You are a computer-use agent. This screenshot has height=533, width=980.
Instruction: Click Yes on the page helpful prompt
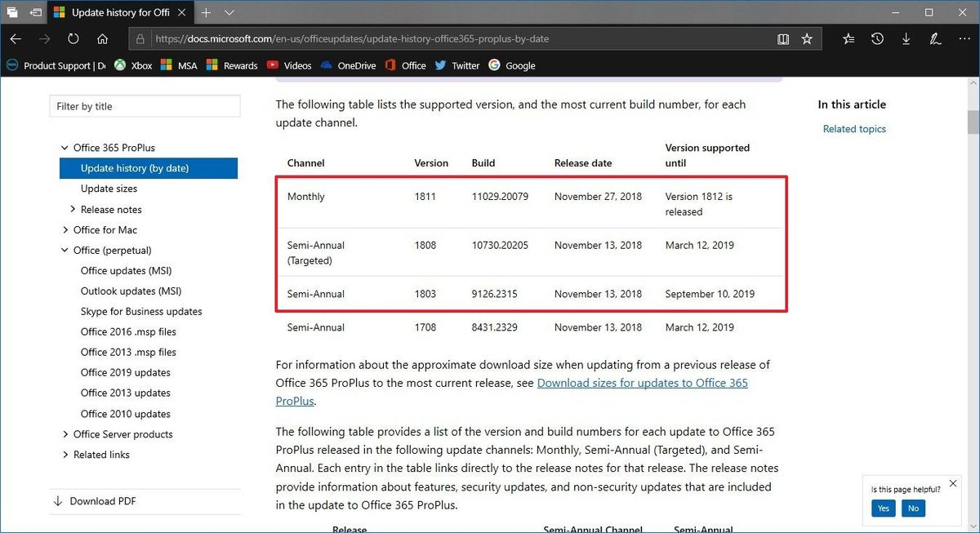(883, 508)
